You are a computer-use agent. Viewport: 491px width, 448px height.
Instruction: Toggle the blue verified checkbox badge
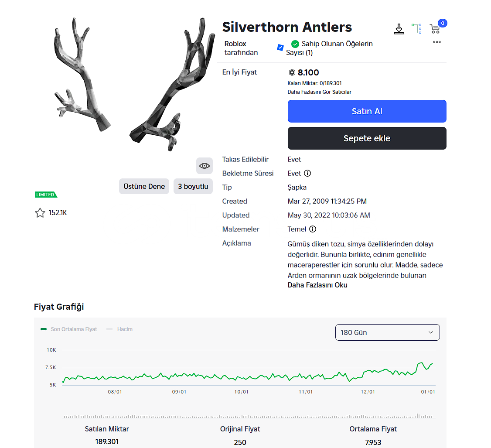click(280, 47)
